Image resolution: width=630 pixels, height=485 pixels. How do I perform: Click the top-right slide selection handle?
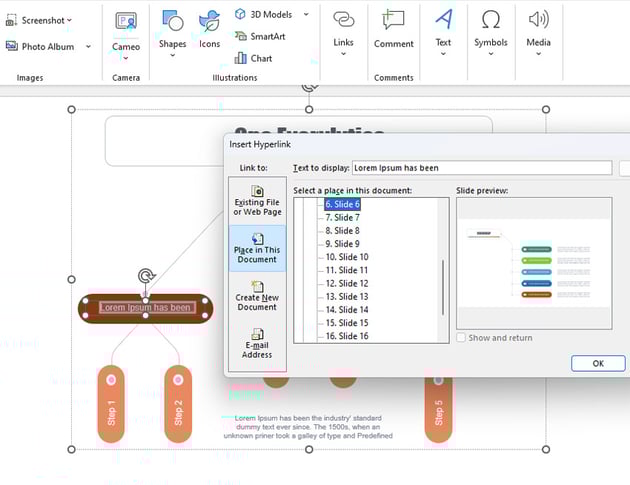[x=546, y=110]
